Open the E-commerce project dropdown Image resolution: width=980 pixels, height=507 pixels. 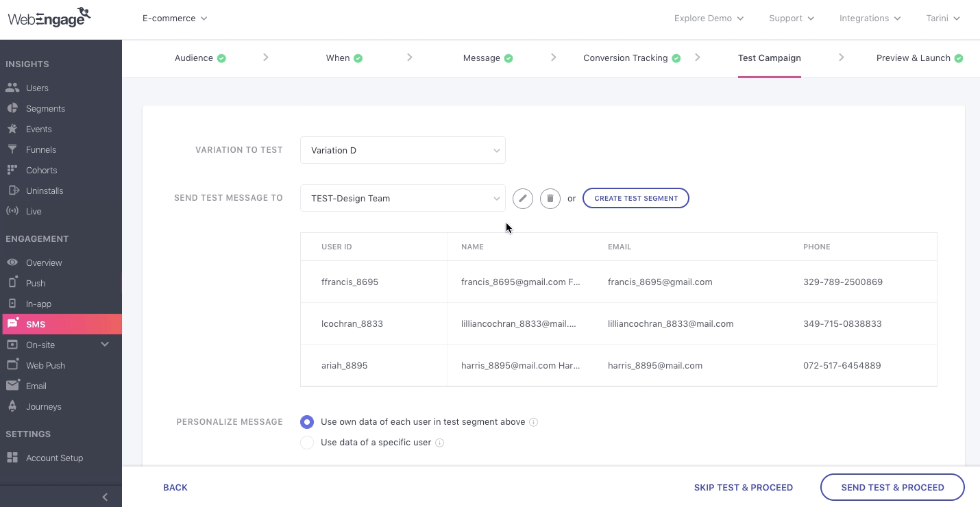coord(175,18)
